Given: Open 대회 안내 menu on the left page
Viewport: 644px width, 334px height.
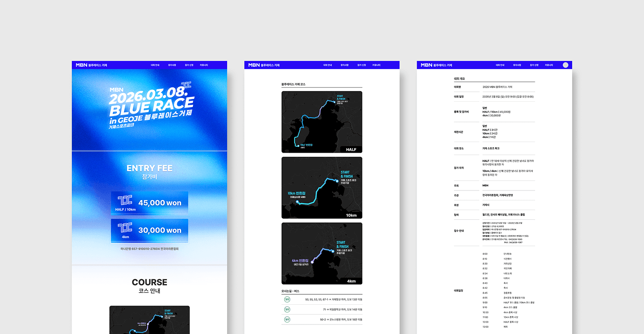Looking at the screenshot, I should (x=155, y=65).
